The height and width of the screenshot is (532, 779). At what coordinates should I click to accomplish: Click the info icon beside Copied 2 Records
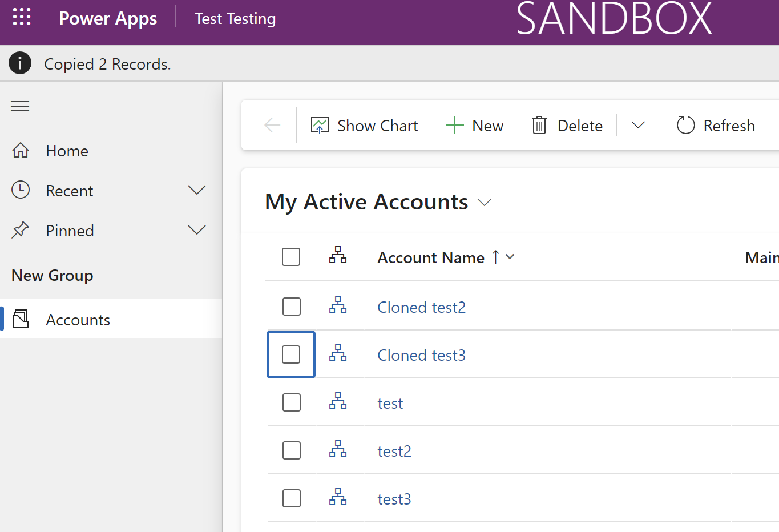[x=20, y=63]
